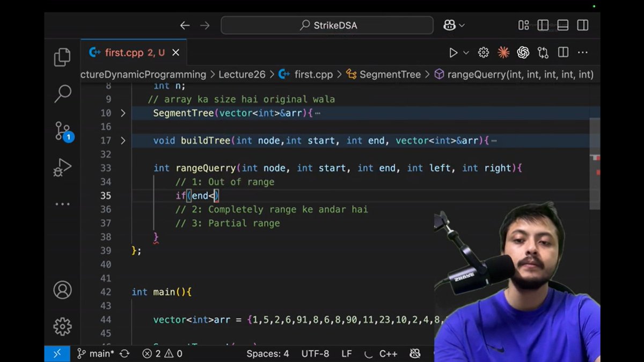
Task: Click the gear icon in editor toolbar
Action: point(484,53)
